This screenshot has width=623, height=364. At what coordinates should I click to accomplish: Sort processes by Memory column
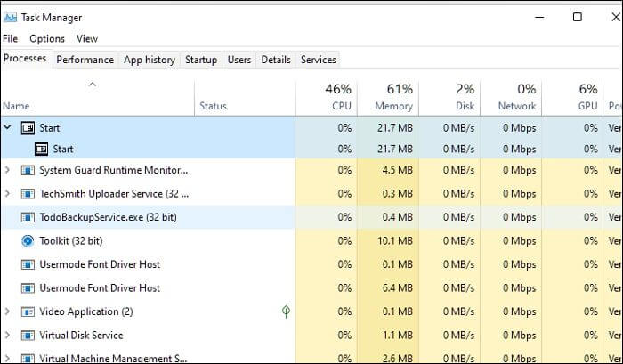click(x=393, y=97)
